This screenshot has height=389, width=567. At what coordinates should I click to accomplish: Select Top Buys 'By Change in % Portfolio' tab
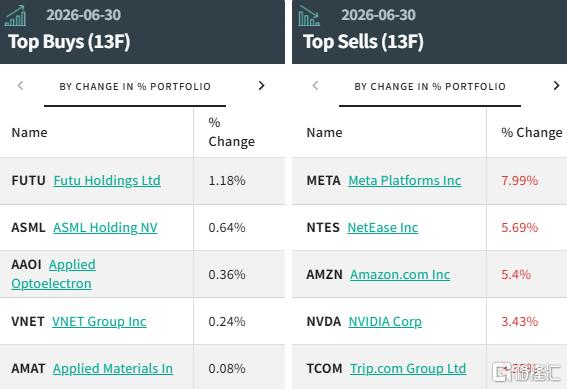click(x=135, y=87)
